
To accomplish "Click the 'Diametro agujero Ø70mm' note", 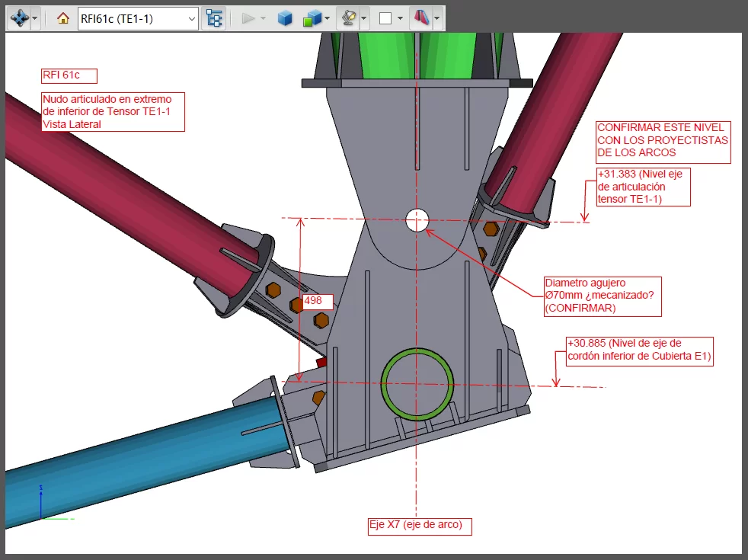I will (x=602, y=296).
